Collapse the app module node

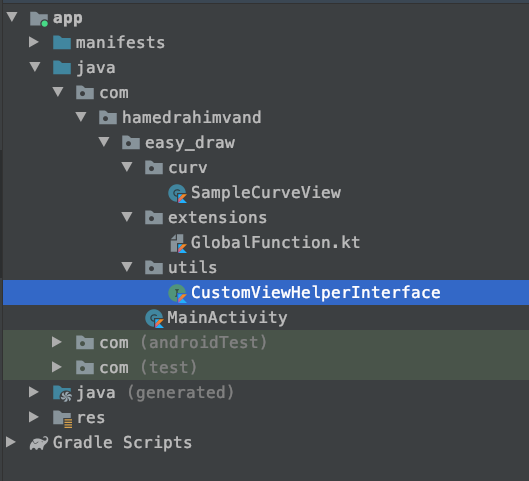[x=12, y=17]
